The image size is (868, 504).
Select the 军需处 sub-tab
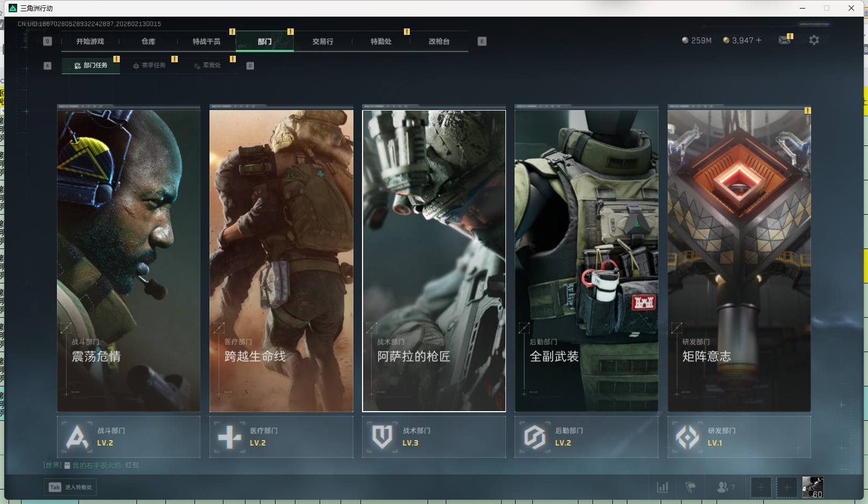[x=208, y=65]
